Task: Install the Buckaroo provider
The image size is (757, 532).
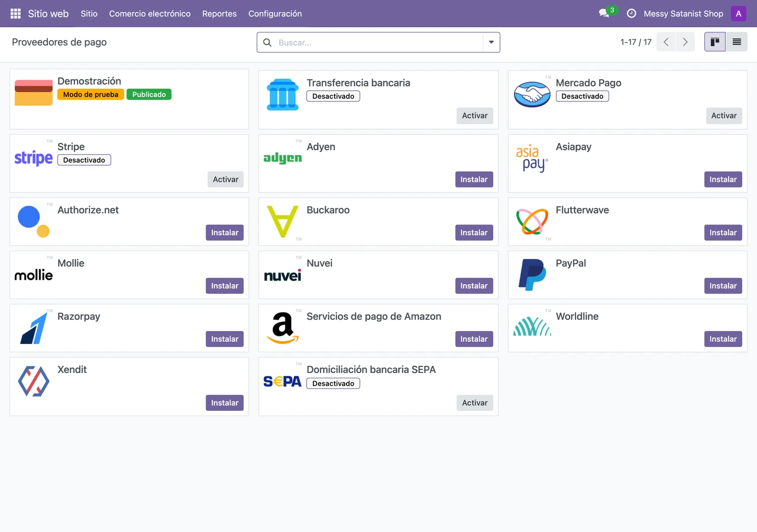Action: 474,232
